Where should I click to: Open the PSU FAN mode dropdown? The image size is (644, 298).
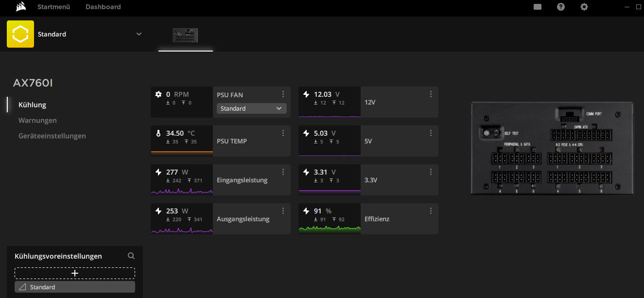pyautogui.click(x=252, y=108)
